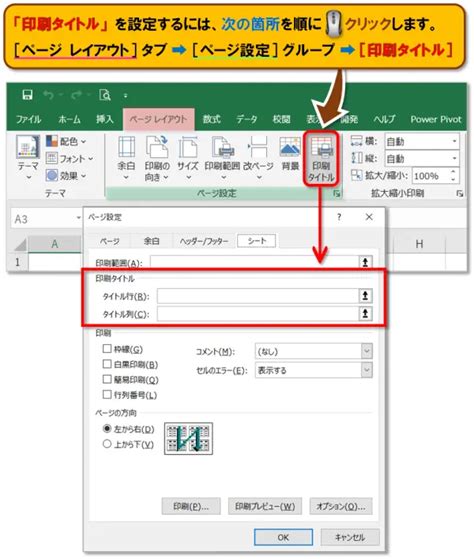474x559 pixels.
Task: Click the 印刷(P)... button
Action: tap(191, 506)
